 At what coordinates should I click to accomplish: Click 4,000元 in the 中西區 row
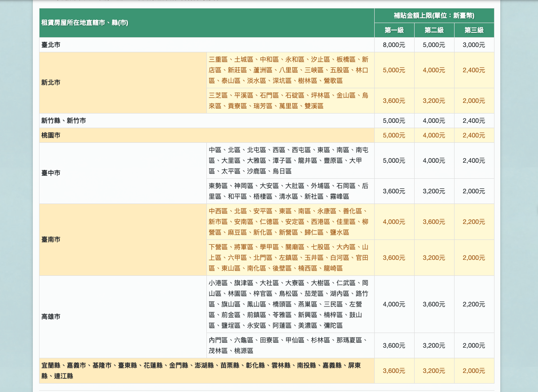394,222
